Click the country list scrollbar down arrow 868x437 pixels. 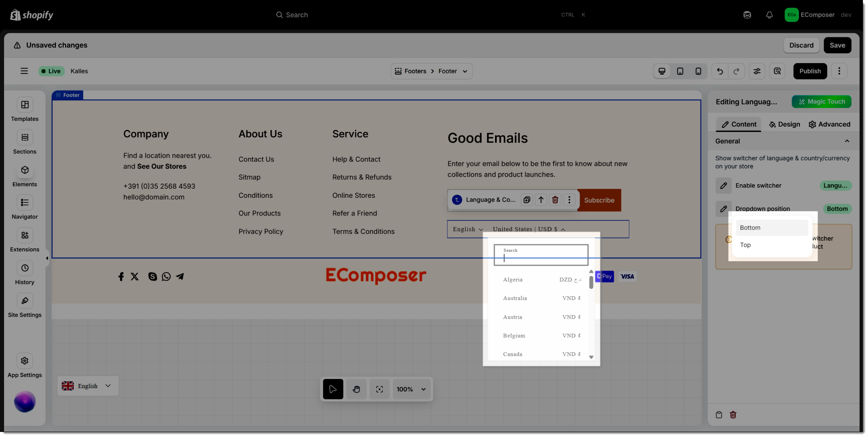click(591, 357)
